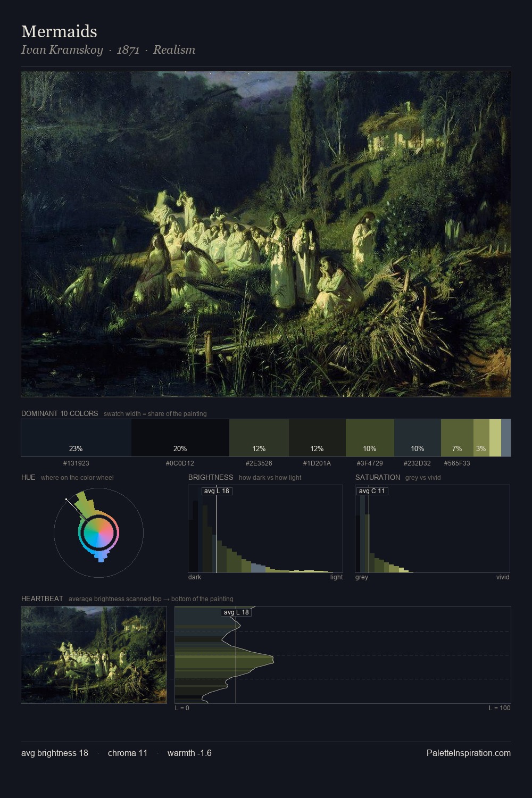
Task: Click the 23% swatch #131923
Action: 76,438
